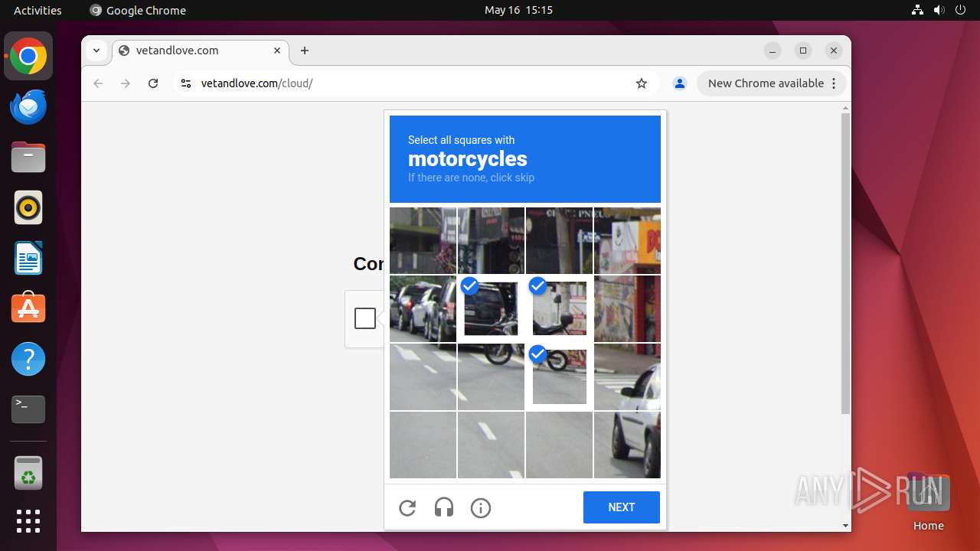Deselect the checked tile showing black car
The height and width of the screenshot is (551, 980).
(x=491, y=308)
